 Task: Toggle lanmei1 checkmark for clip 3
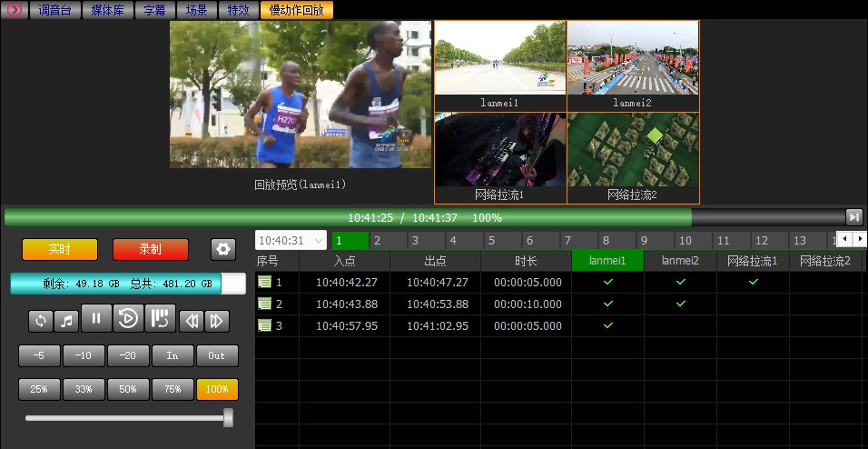607,325
